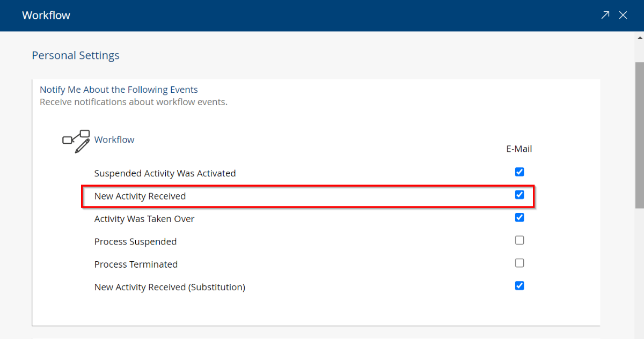Click the Activity Was Taken Over label

(144, 219)
